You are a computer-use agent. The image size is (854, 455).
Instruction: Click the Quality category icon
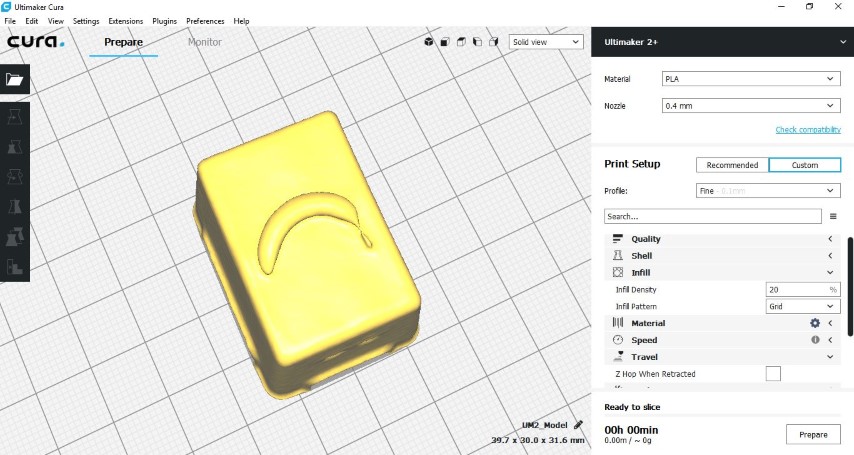pyautogui.click(x=618, y=239)
